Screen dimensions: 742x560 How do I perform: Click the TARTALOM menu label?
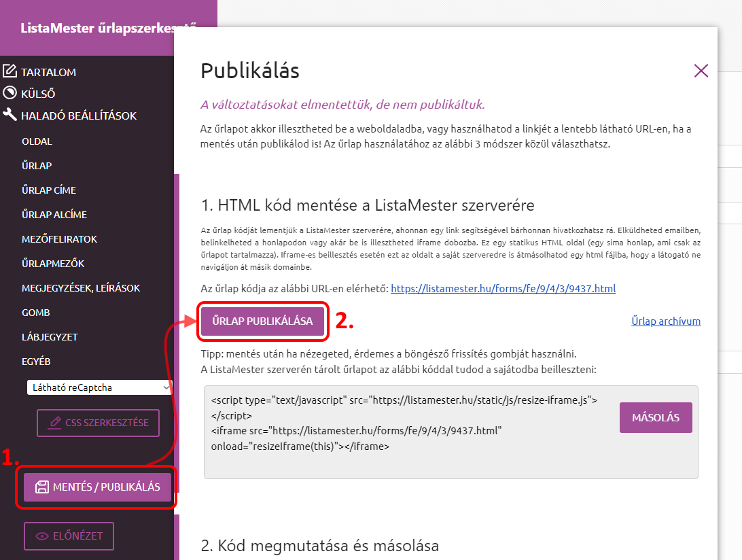click(48, 72)
